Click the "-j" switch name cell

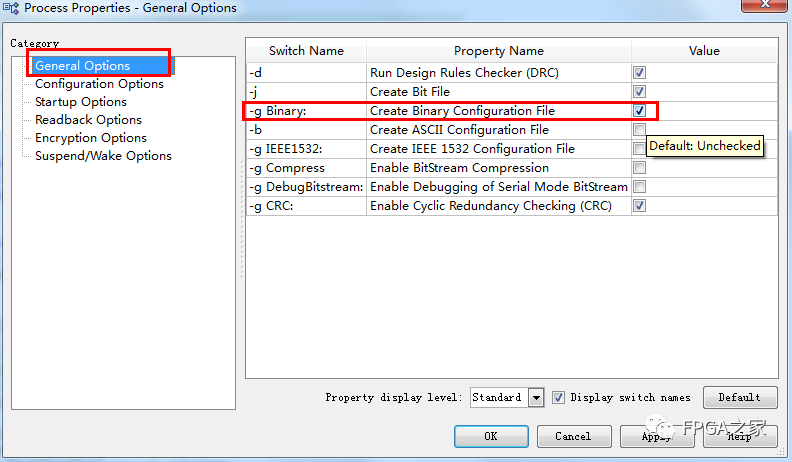[306, 92]
